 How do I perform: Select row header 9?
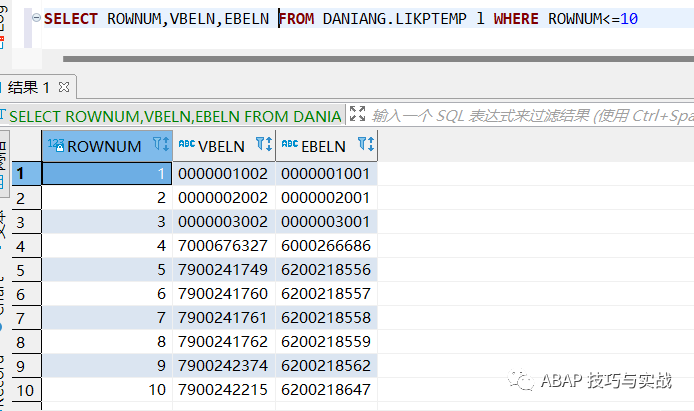[x=27, y=365]
